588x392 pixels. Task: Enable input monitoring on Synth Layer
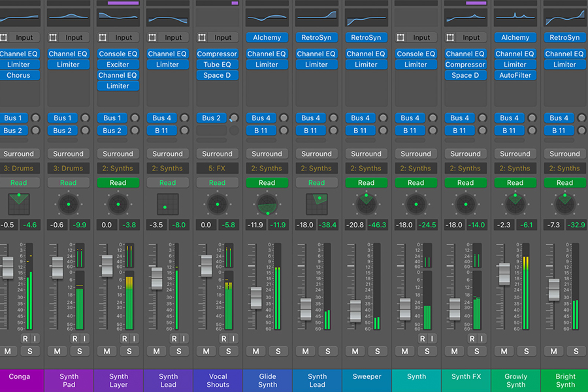click(134, 338)
